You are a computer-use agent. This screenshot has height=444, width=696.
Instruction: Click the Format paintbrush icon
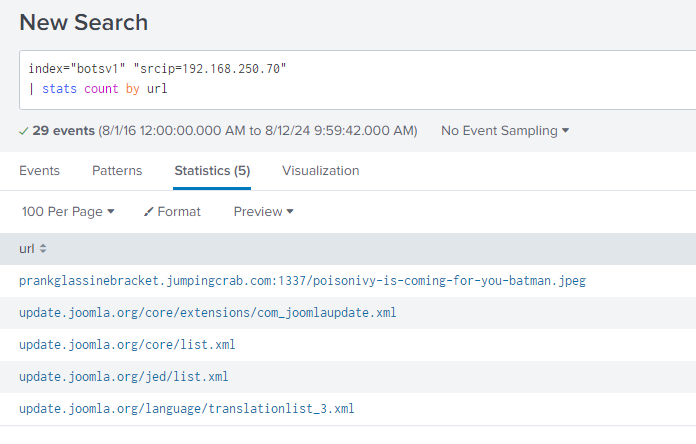[x=148, y=212]
